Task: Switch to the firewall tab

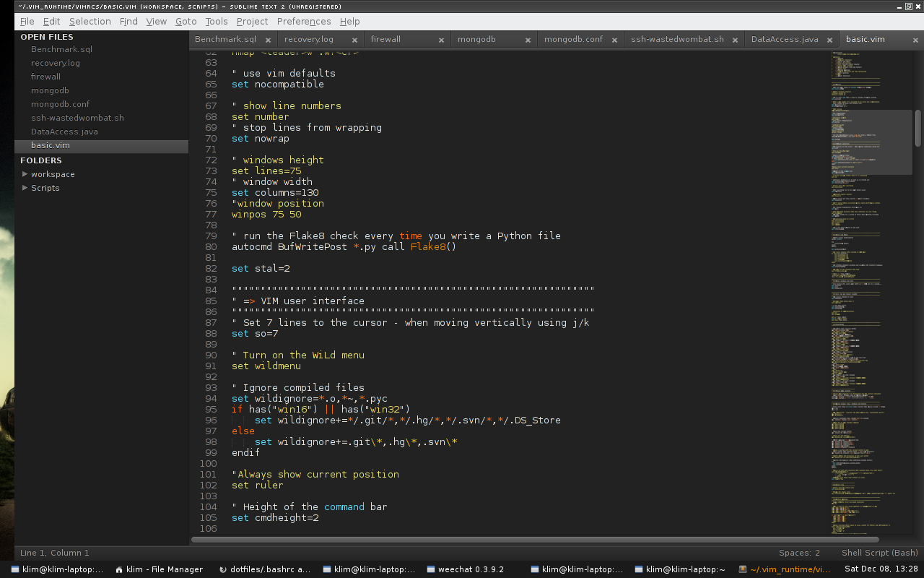Action: pyautogui.click(x=385, y=39)
